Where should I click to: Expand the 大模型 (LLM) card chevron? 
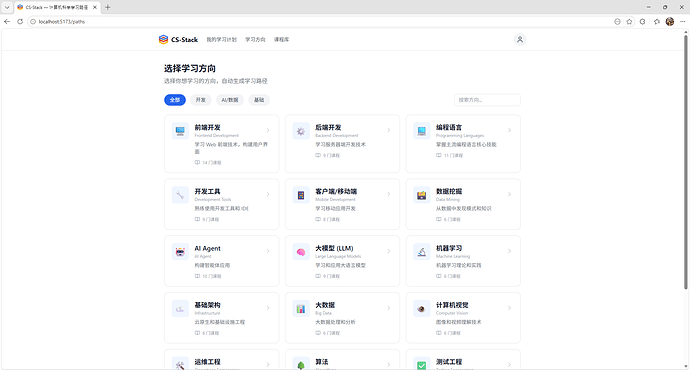click(389, 251)
